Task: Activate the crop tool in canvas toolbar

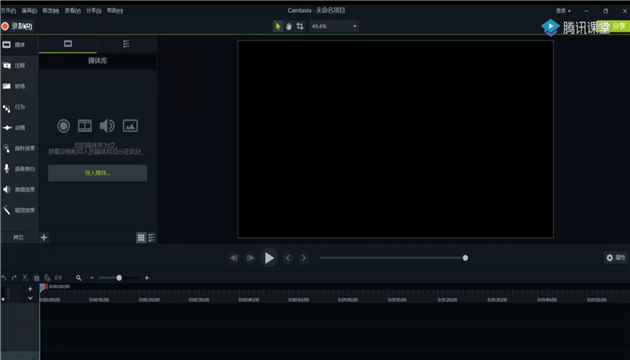Action: pyautogui.click(x=300, y=27)
